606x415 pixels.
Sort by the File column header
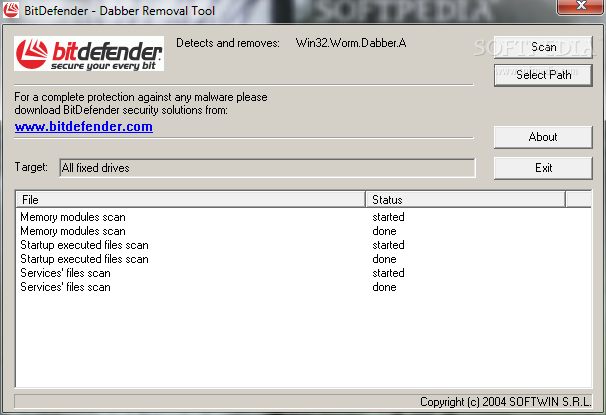point(191,200)
